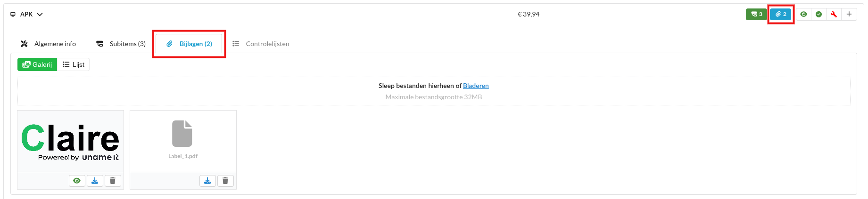Expand the APK dropdown chevron

pos(40,15)
